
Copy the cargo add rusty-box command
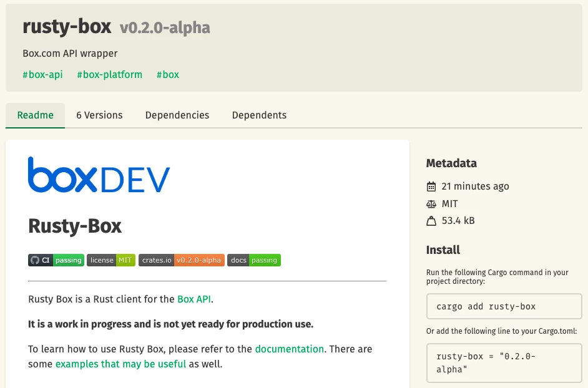pos(504,306)
